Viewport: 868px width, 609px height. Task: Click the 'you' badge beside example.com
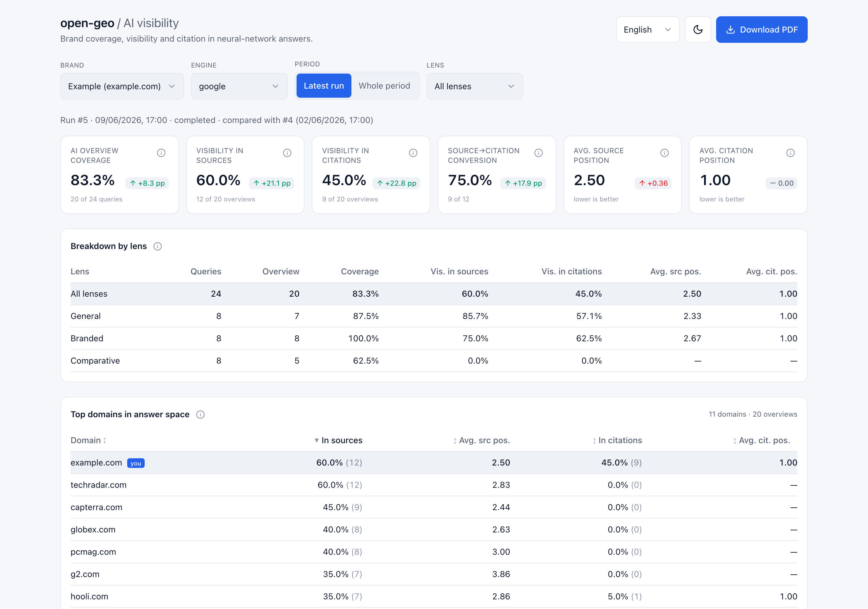point(136,463)
